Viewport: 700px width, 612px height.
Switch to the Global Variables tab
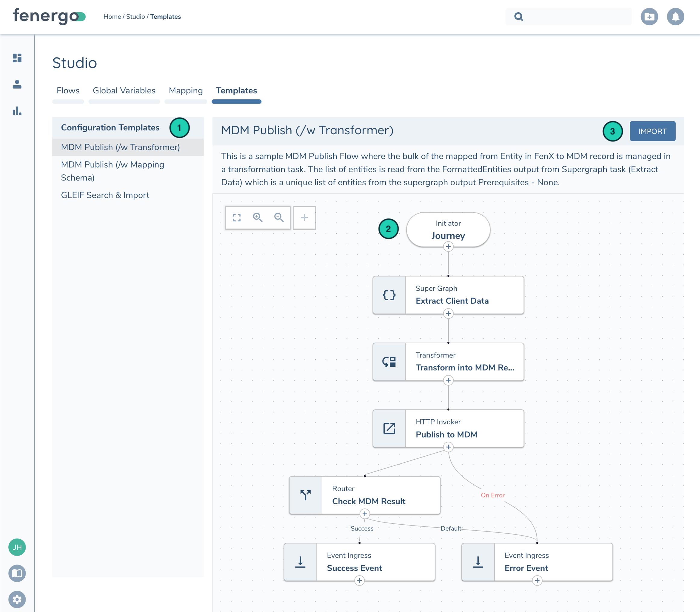pyautogui.click(x=124, y=90)
